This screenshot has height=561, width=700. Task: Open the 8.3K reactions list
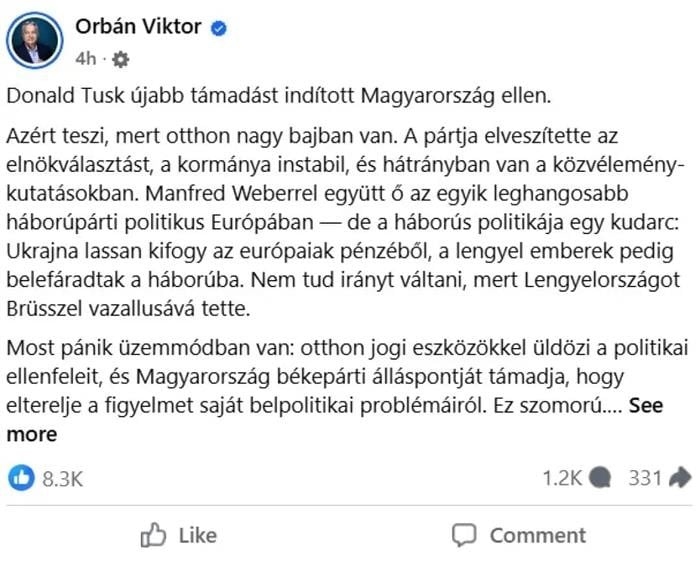click(62, 479)
